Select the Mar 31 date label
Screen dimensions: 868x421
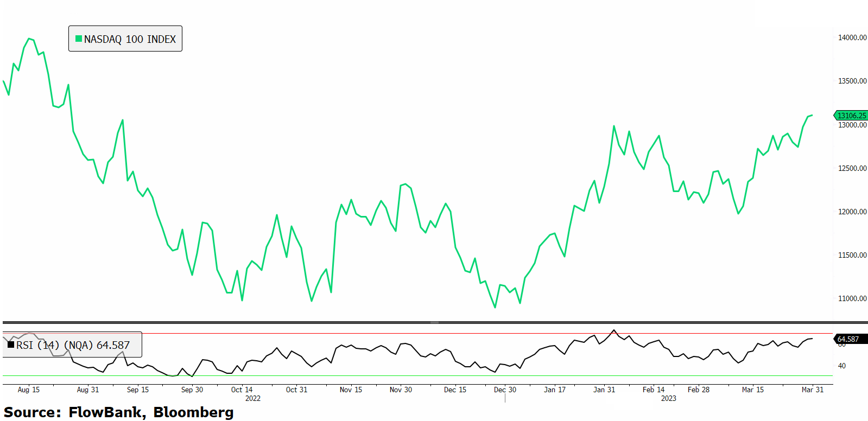(812, 390)
